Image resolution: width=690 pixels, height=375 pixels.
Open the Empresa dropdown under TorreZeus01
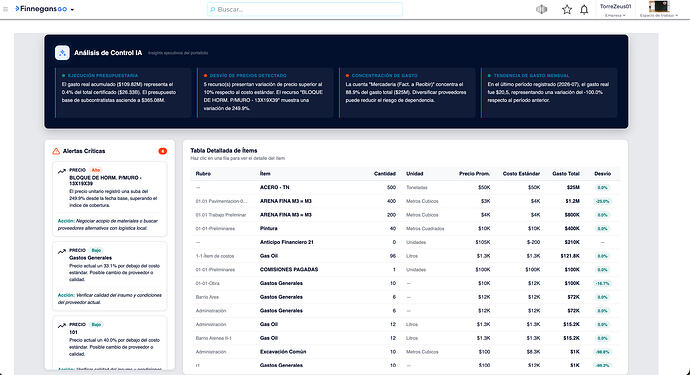point(615,15)
